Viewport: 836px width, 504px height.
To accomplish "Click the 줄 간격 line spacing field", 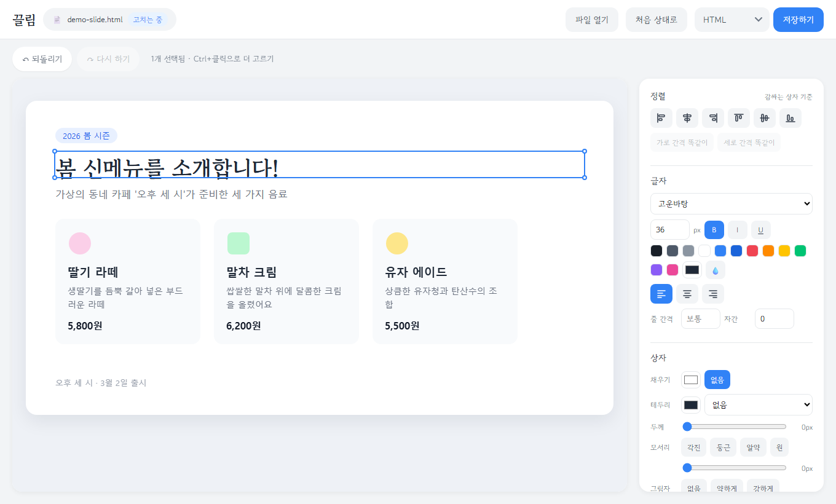I will coord(701,319).
